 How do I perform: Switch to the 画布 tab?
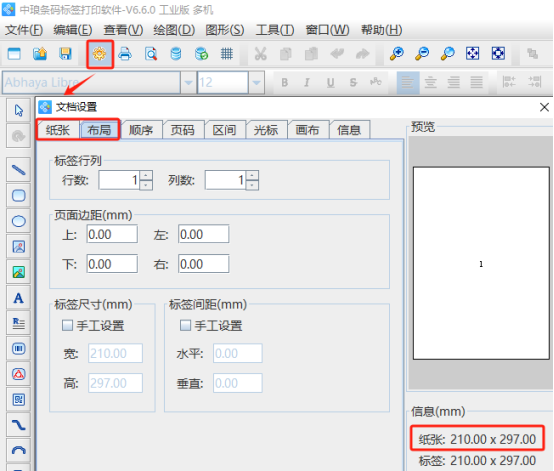click(307, 130)
